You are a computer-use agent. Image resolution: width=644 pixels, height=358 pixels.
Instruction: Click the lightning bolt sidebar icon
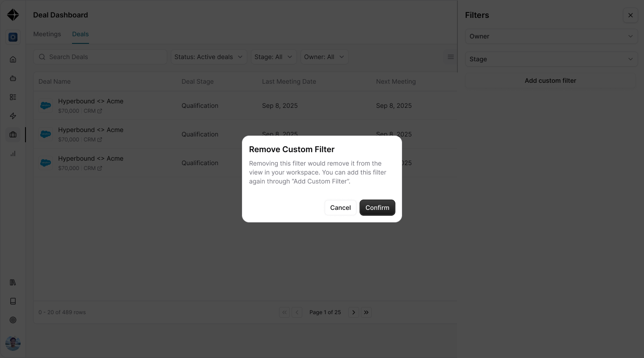[13, 116]
